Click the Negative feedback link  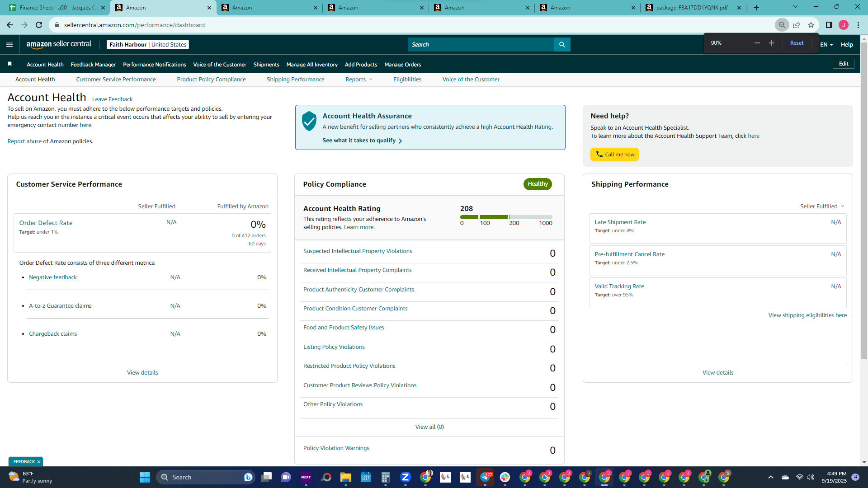[53, 277]
